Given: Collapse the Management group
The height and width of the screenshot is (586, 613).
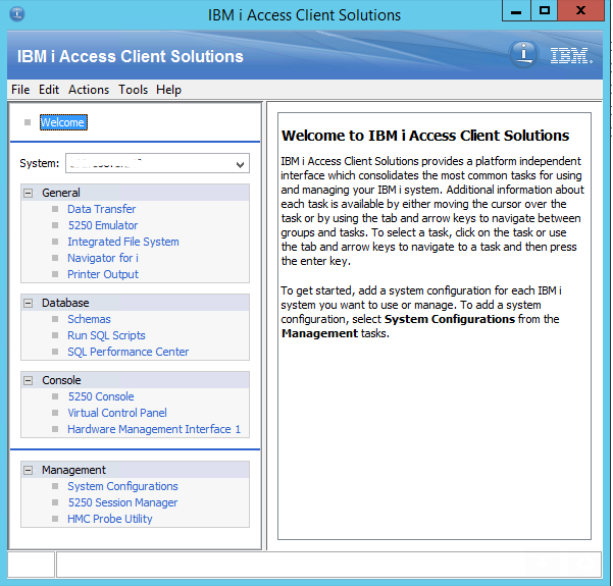Looking at the screenshot, I should click(28, 470).
